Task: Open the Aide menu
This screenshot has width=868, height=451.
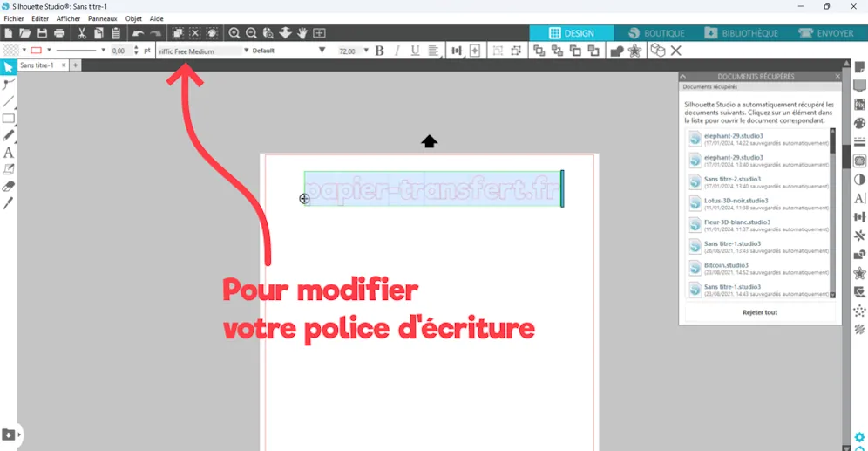Action: point(156,18)
